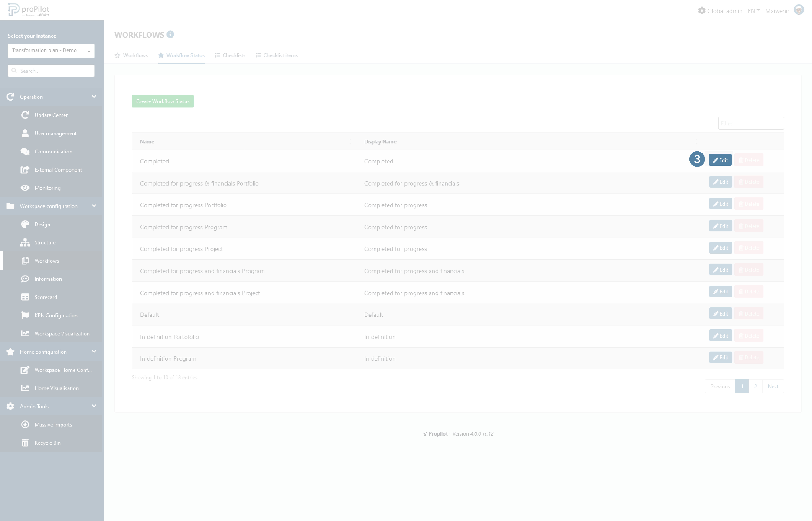Click the Structure hierarchy icon
Viewport: 812px width, 521px height.
click(x=25, y=243)
